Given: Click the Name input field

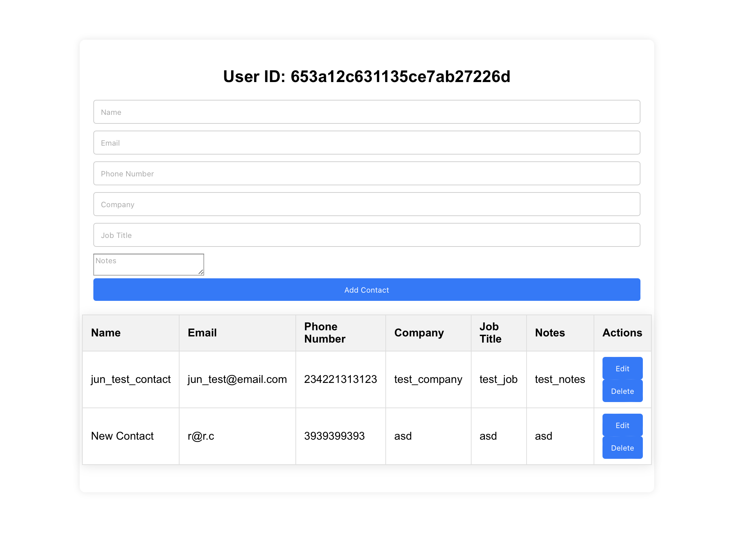Looking at the screenshot, I should (x=367, y=112).
